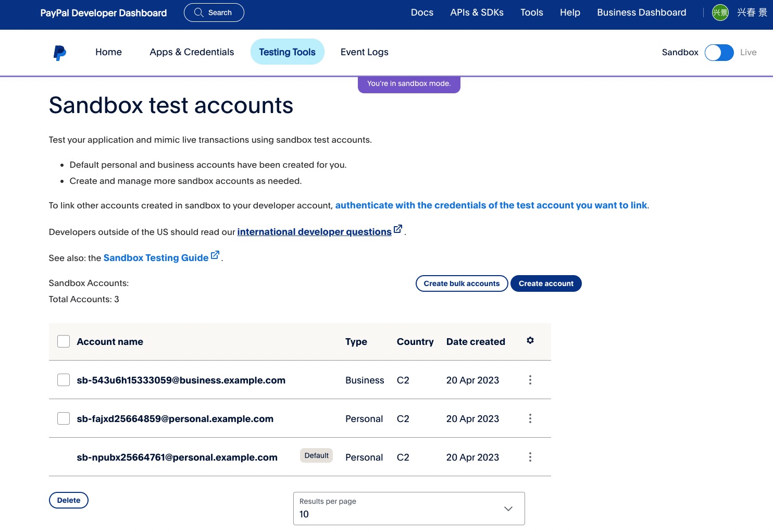Image resolution: width=773 pixels, height=532 pixels.
Task: Click the Delete button
Action: pos(69,500)
